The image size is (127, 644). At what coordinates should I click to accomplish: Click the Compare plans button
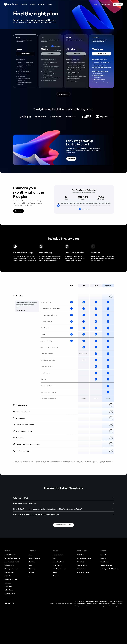point(63,94)
